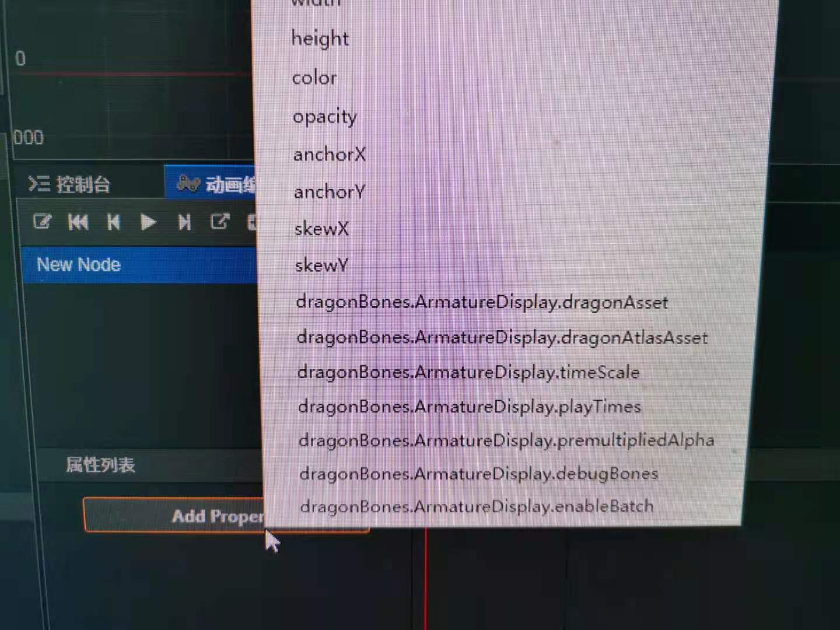
Task: Select dragonBones.ArmatureDisplay.enableBatch property
Action: coord(477,506)
